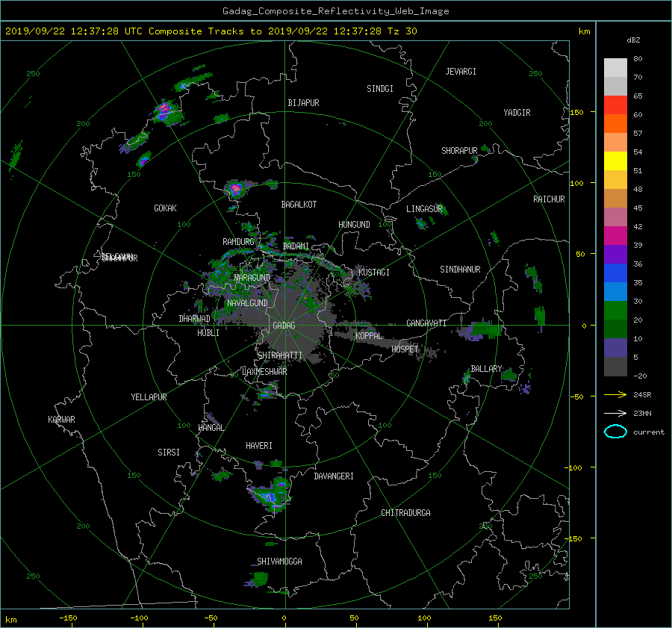Click the BAGALKOT city label
The width and height of the screenshot is (672, 628).
pyautogui.click(x=299, y=205)
